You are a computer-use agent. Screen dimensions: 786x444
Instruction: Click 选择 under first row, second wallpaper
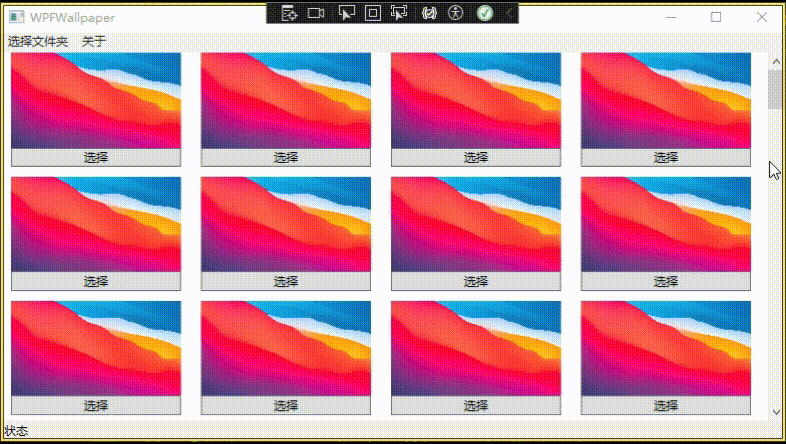pyautogui.click(x=286, y=157)
